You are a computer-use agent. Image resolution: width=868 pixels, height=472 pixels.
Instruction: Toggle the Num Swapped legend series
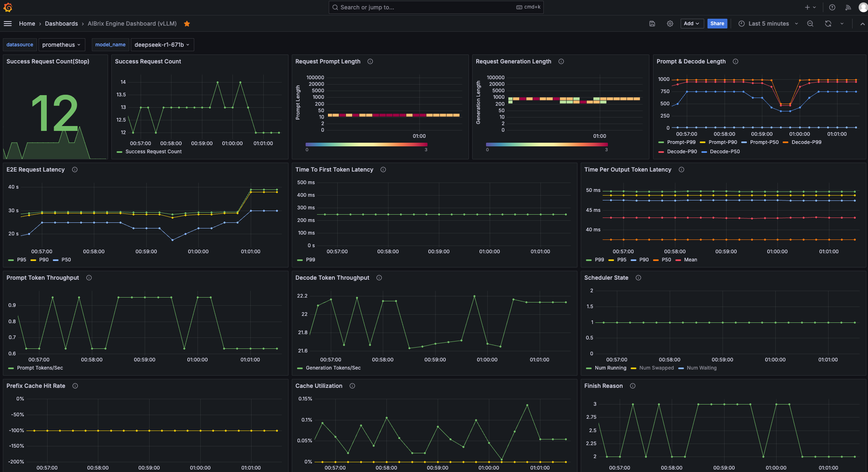[x=652, y=368]
